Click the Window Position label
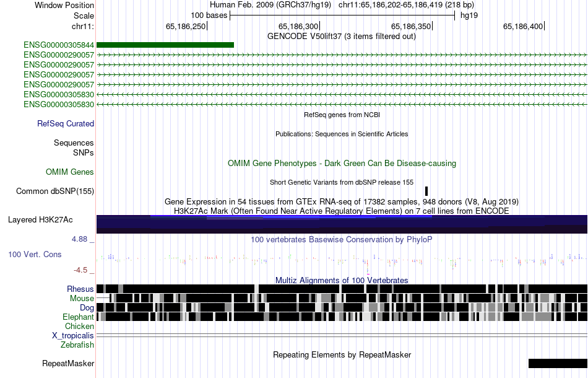Viewport: 588px width, 378px height. click(64, 5)
